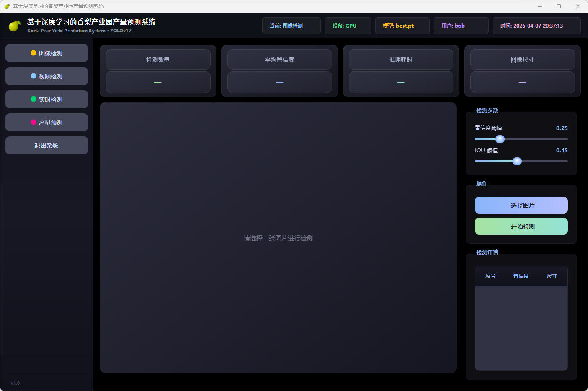588x391 pixels.
Task: Click the blue dot beside 视频检测
Action: pos(34,76)
